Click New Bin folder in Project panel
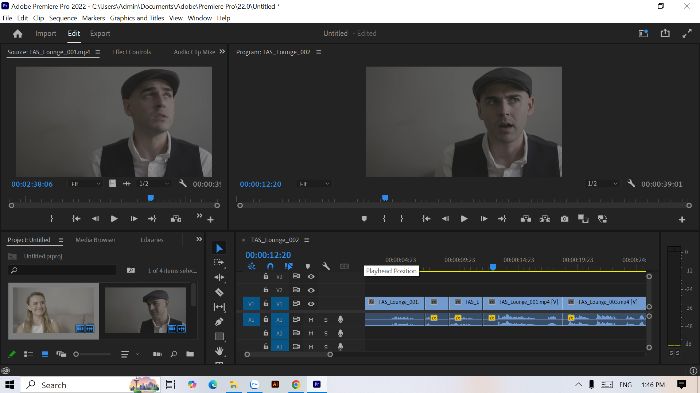 point(190,354)
